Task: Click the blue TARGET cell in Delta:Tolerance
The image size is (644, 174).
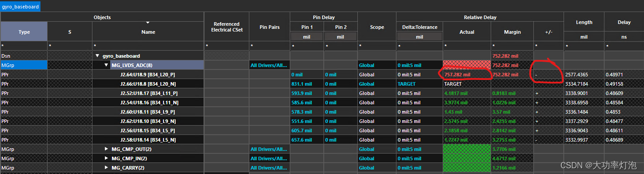Action: coord(420,84)
